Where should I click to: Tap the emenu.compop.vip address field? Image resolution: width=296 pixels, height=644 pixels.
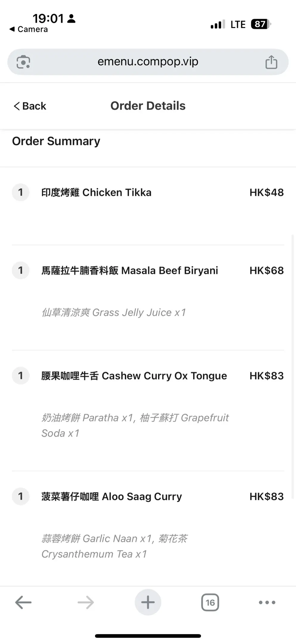pos(148,62)
